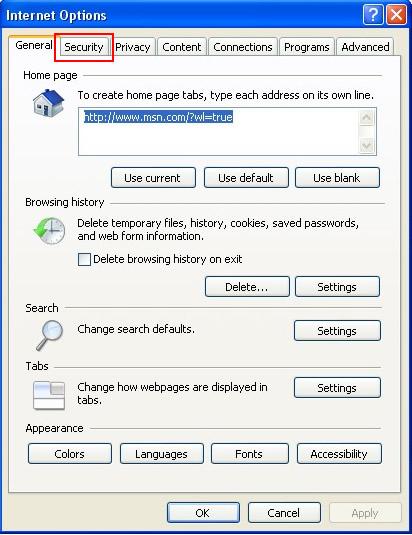This screenshot has height=535, width=412.
Task: Go to the Connections tab
Action: [243, 47]
